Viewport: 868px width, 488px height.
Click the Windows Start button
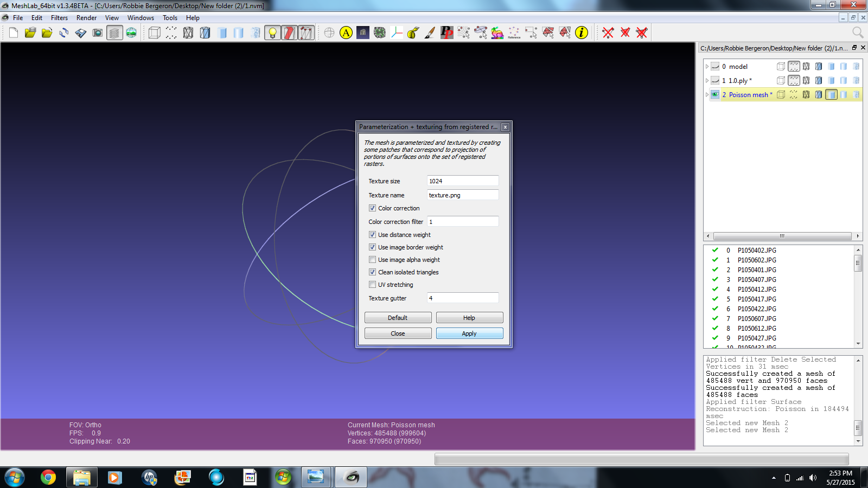coord(14,478)
